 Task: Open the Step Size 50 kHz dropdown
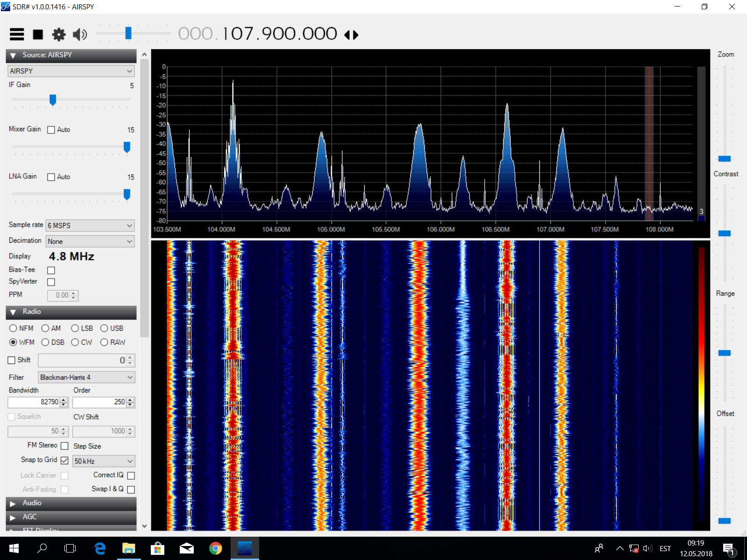tap(104, 461)
